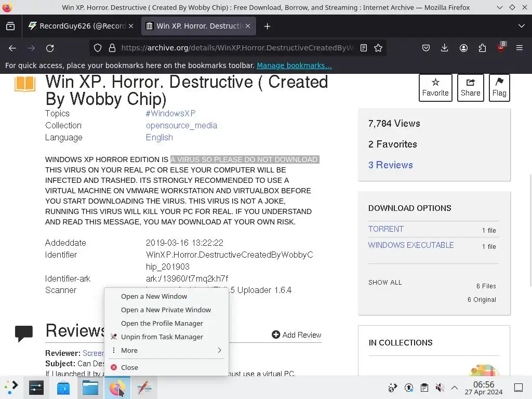532x399 pixels.
Task: Reload the page with the refresh icon
Action: (50, 48)
